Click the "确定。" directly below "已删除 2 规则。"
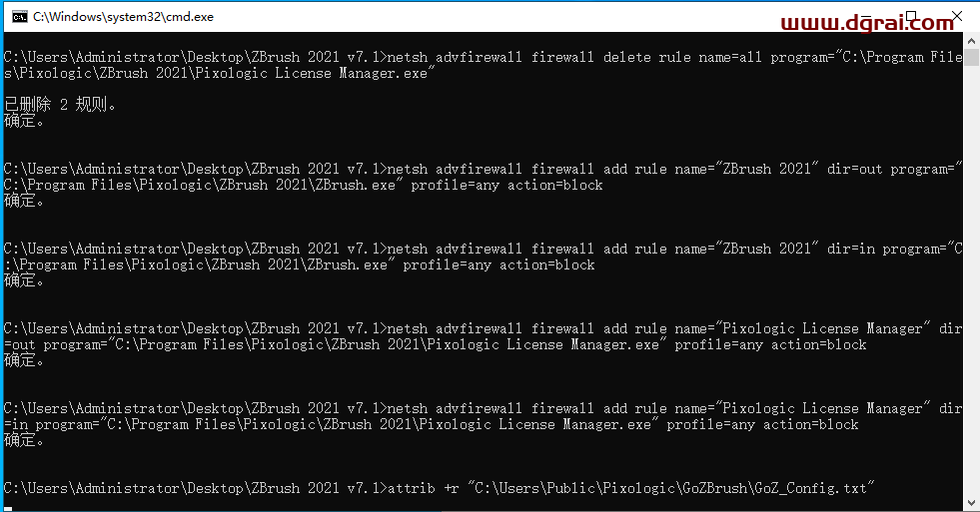980x512 pixels. pos(25,121)
